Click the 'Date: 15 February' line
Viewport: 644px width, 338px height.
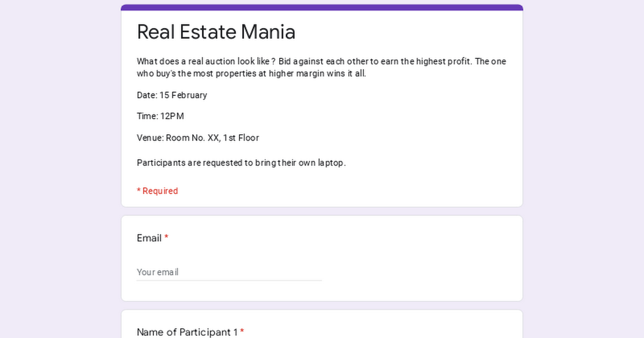click(x=172, y=95)
